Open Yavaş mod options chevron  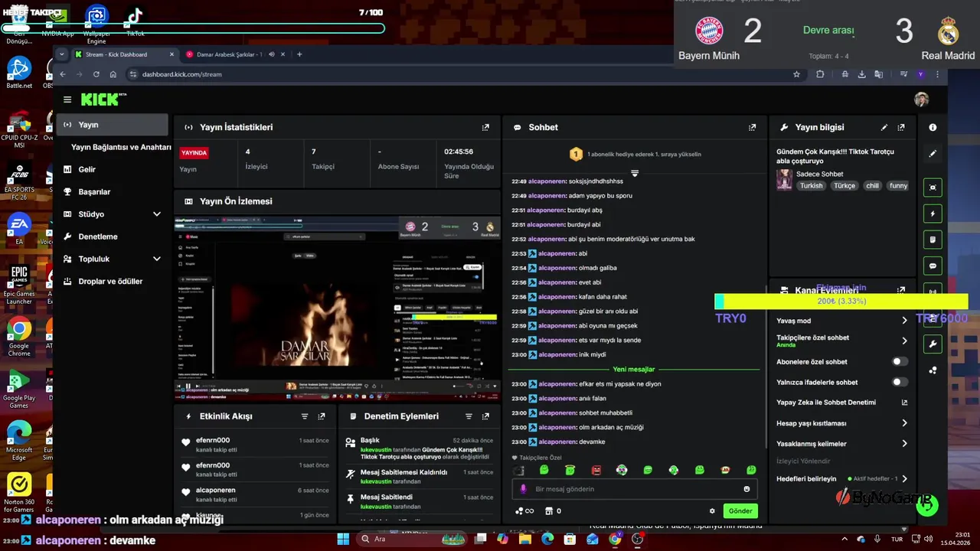coord(904,321)
